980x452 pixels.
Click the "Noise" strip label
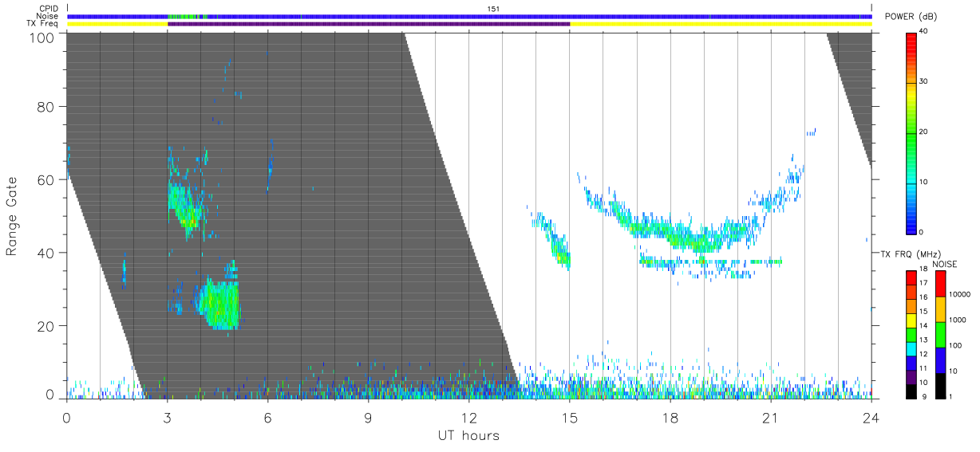(47, 16)
